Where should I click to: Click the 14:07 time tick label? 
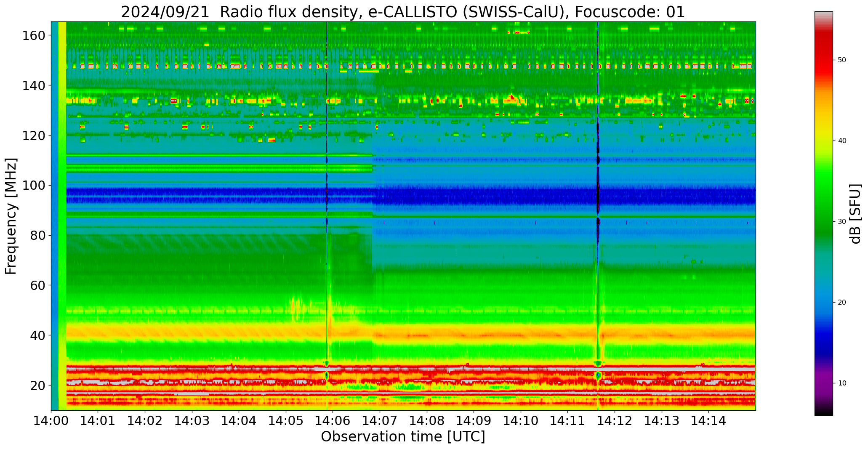[380, 421]
